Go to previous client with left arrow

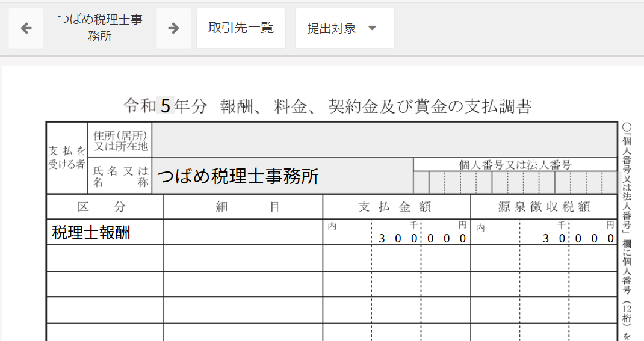[x=26, y=28]
